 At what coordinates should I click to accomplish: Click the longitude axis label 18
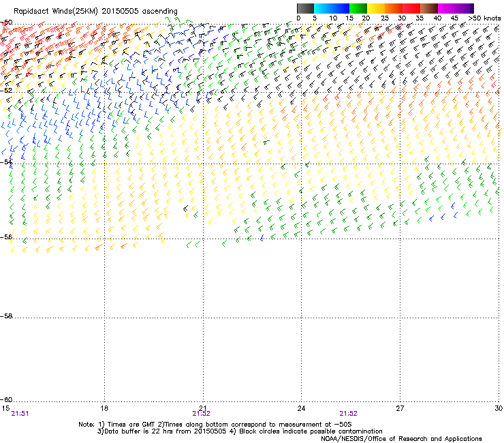(104, 408)
